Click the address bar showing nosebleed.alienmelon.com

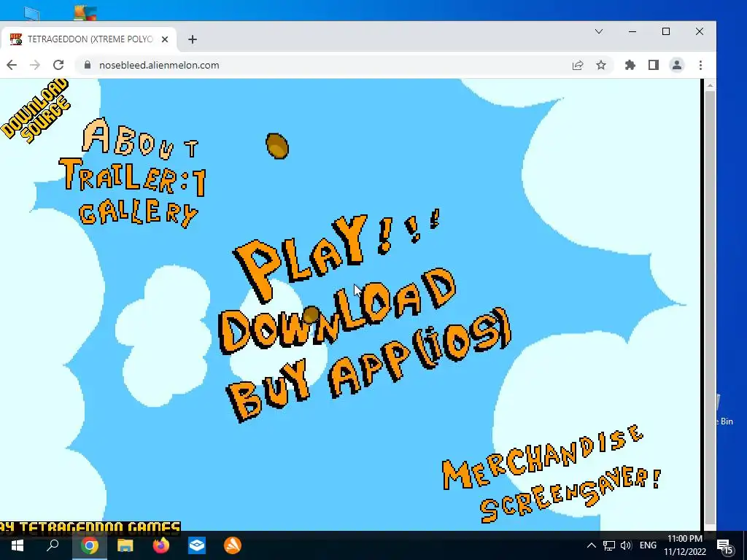point(324,65)
